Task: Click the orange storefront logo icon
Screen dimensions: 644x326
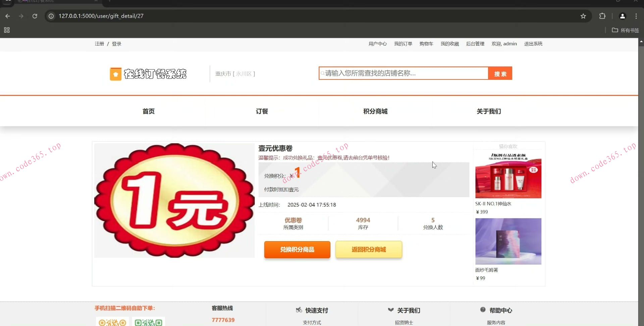Action: [116, 73]
